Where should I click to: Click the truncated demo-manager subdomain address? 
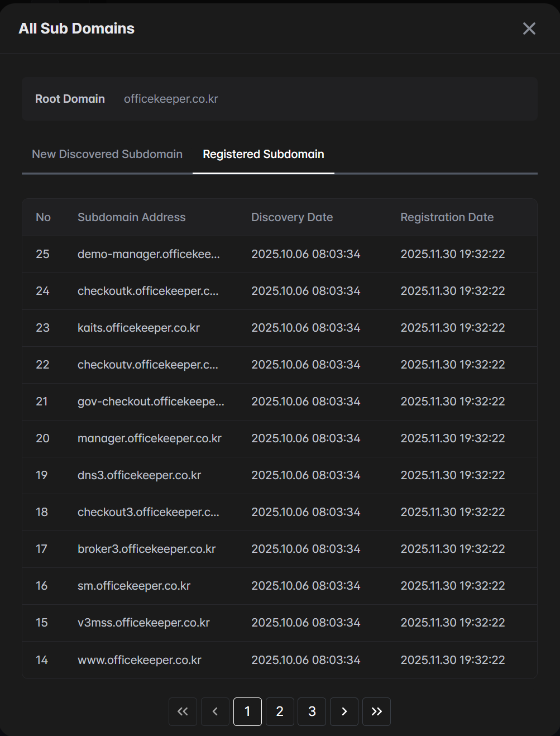click(149, 254)
